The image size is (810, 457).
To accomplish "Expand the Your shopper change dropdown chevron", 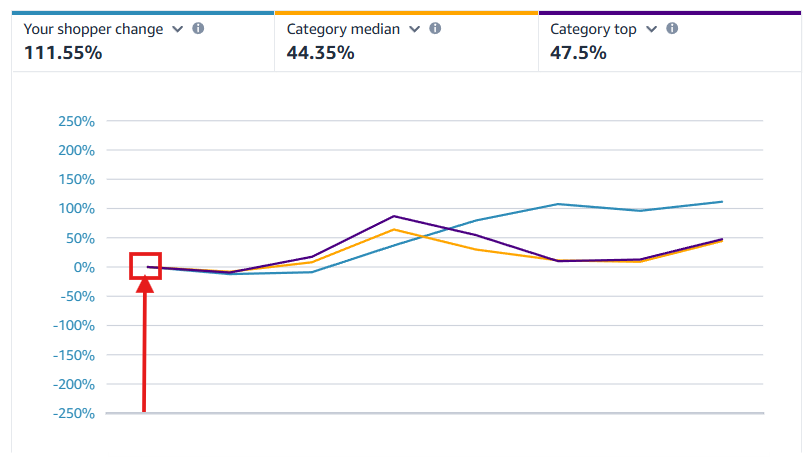I will pos(178,29).
